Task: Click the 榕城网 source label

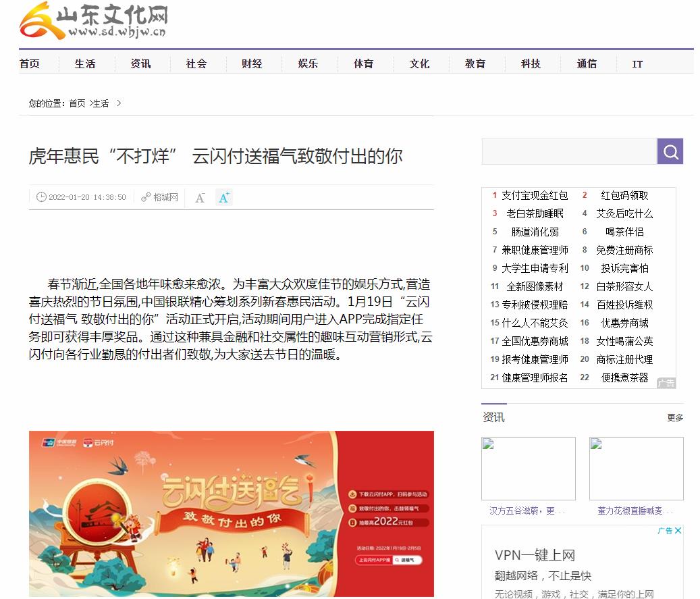Action: pos(165,197)
